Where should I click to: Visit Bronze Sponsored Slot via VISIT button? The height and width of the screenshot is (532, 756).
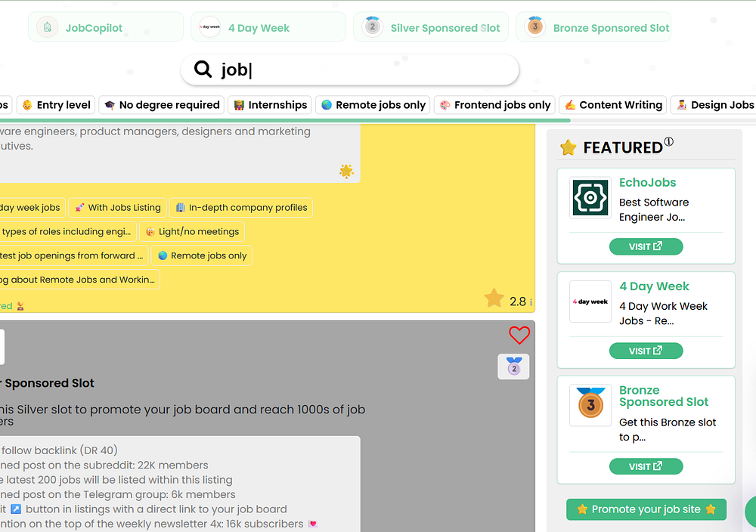646,466
